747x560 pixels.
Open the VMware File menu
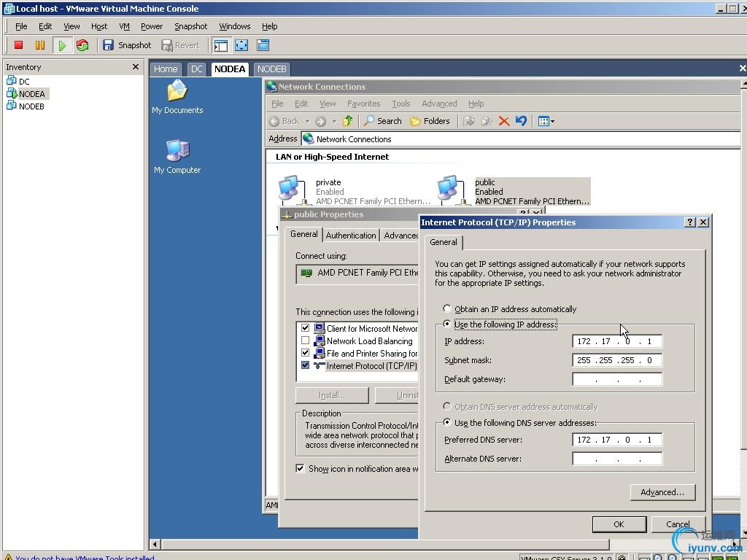tap(21, 26)
